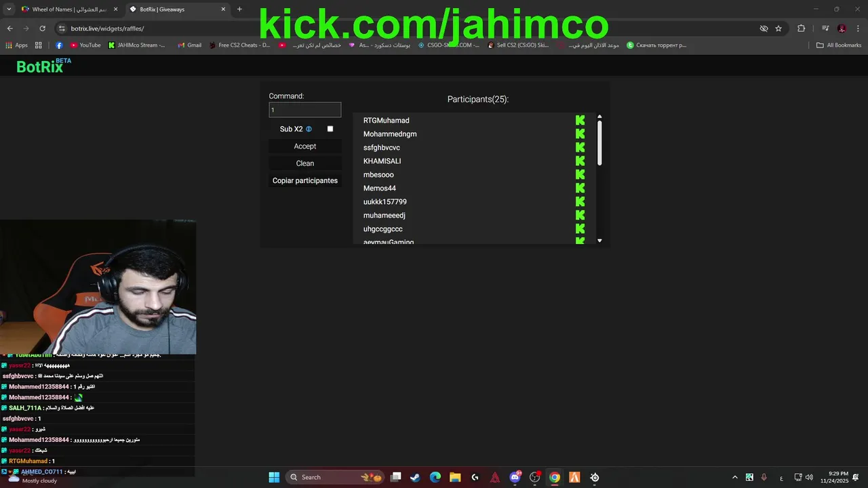Select the BotRix | Giveaways tab
The image size is (868, 488).
178,9
